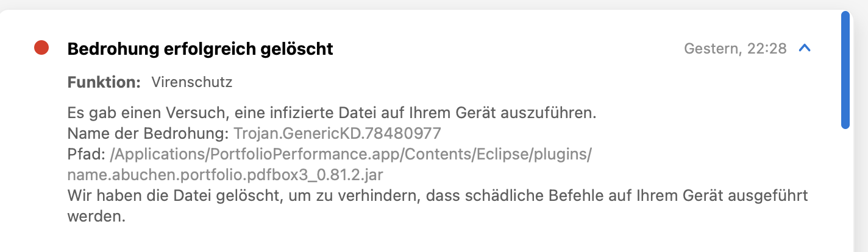Click the "Pfad:" label
The width and height of the screenshot is (868, 252).
[87, 155]
